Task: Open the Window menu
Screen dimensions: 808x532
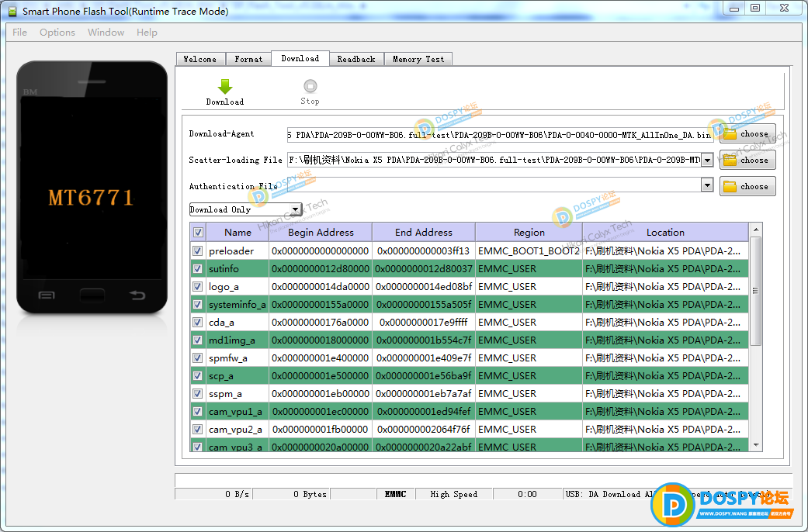Action: tap(106, 33)
